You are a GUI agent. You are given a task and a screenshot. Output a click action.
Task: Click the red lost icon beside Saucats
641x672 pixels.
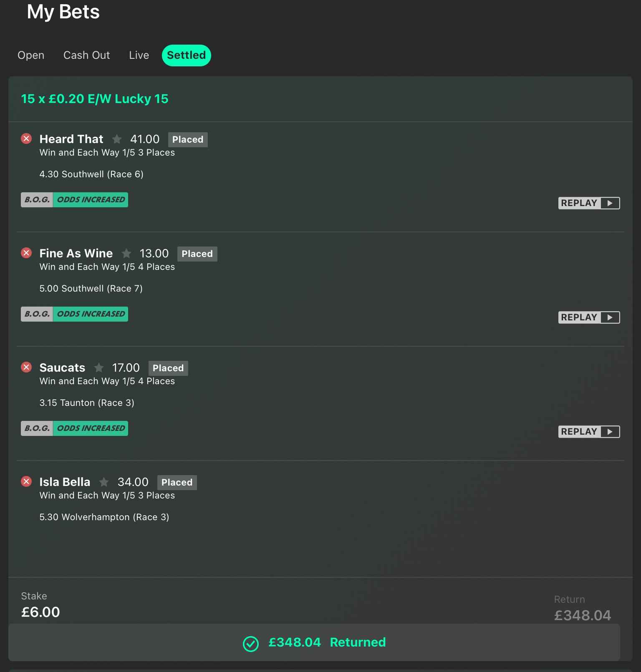coord(26,367)
